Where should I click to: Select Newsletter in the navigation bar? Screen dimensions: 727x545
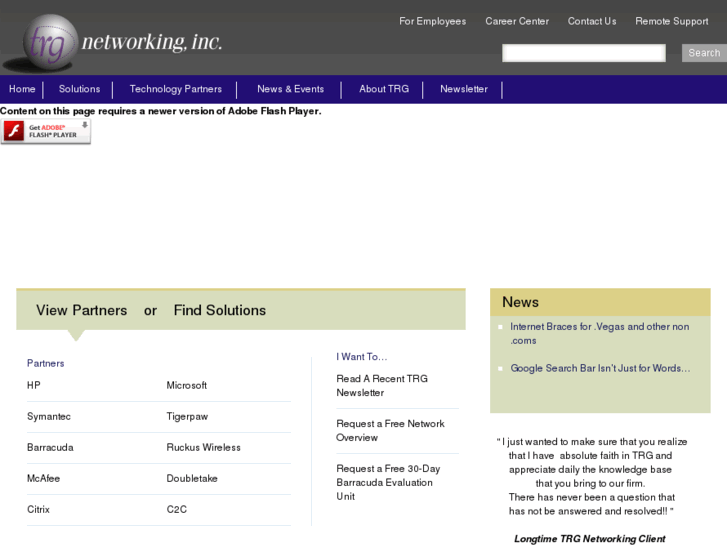464,89
